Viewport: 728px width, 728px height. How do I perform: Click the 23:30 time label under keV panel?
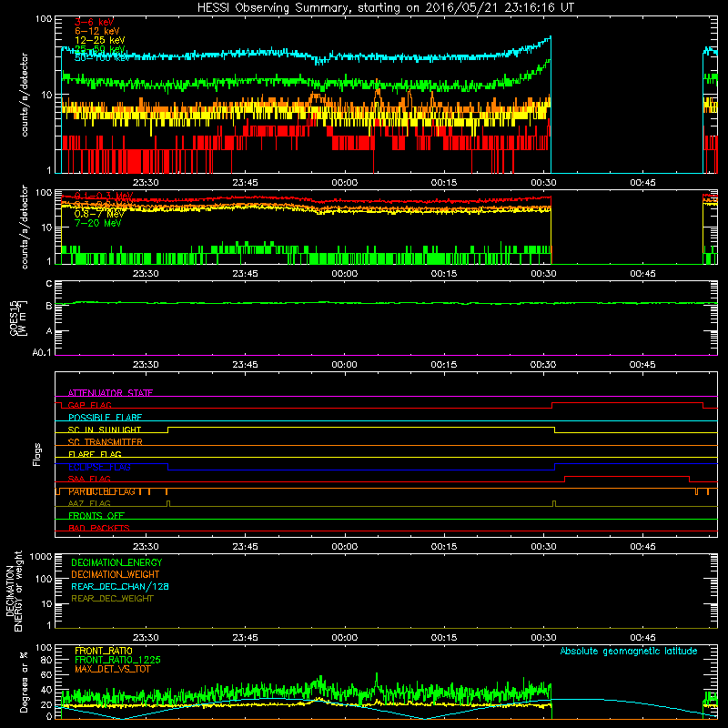coord(146,183)
